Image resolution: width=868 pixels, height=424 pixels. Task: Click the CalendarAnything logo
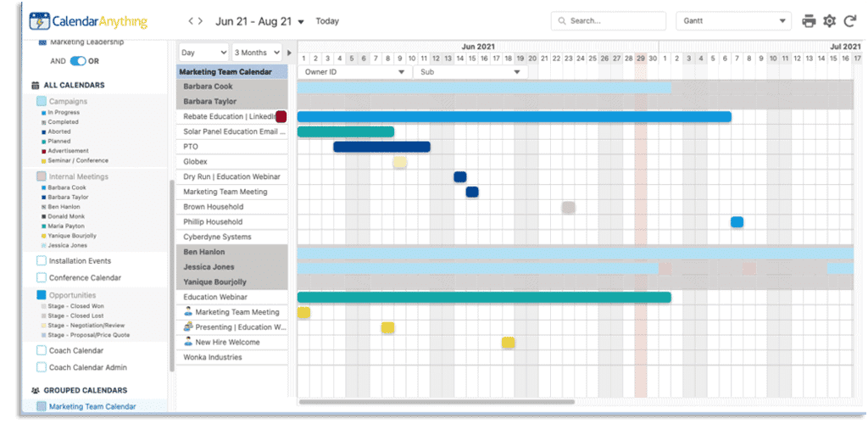coord(88,21)
